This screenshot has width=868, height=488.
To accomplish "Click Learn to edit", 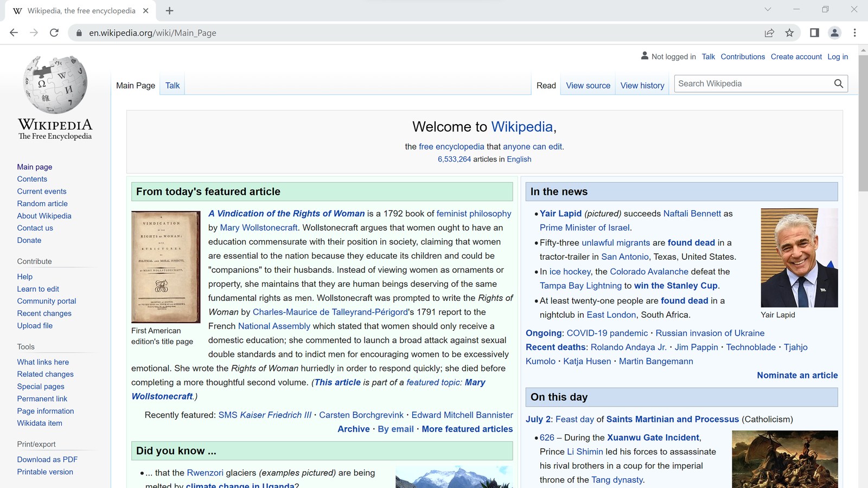I will point(38,289).
